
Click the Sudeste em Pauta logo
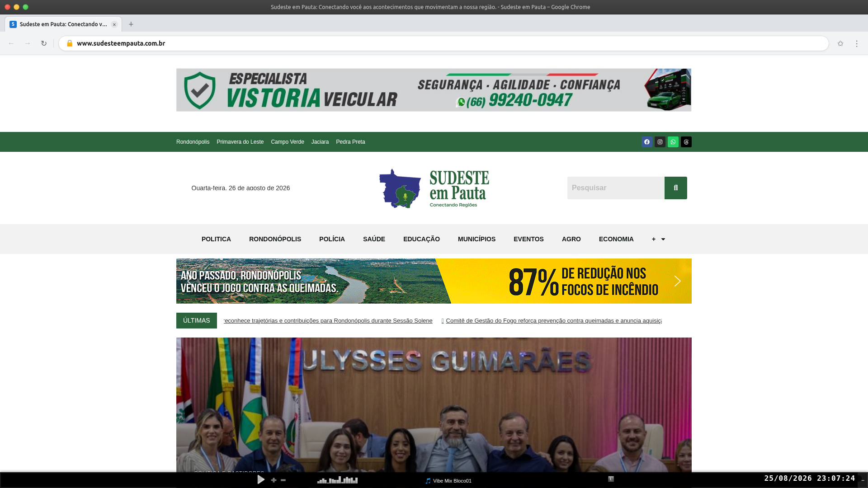(x=434, y=188)
